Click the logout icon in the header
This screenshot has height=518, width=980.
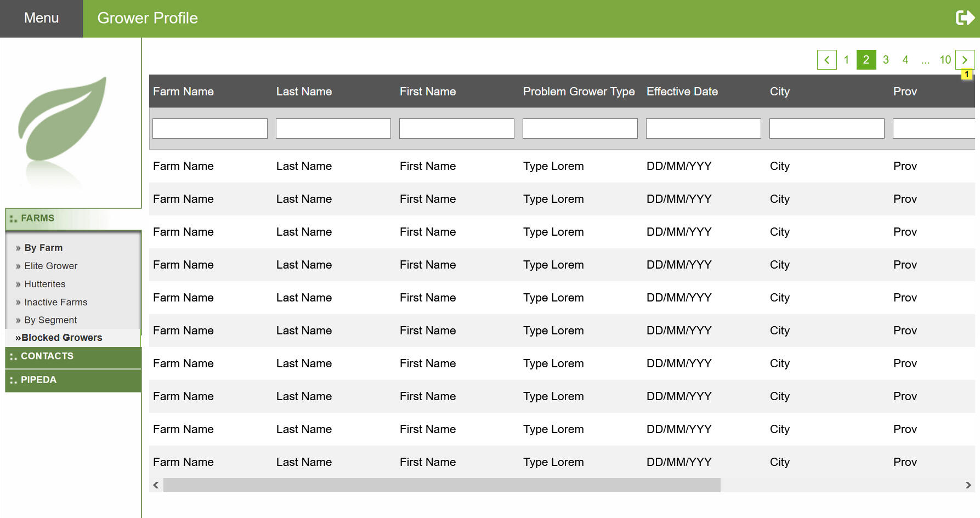965,18
